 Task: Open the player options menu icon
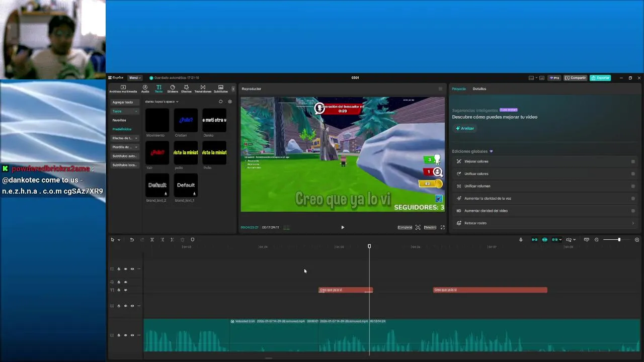coord(440,89)
